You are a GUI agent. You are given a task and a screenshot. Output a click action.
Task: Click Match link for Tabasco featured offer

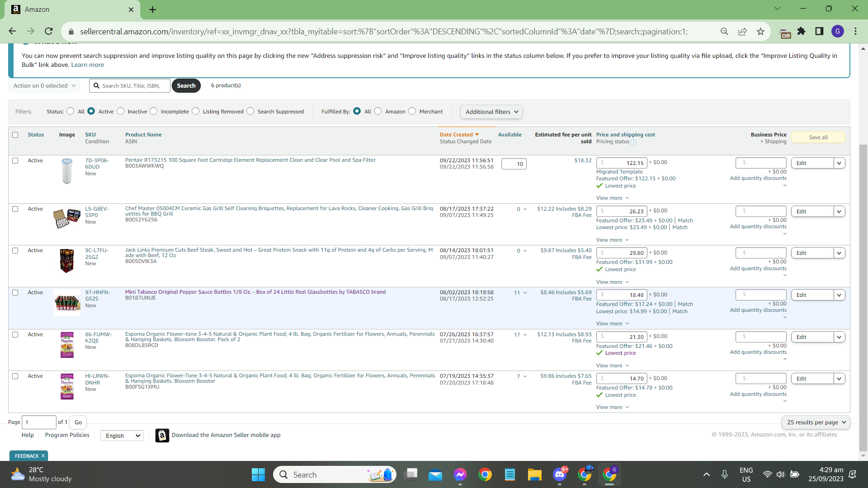(685, 304)
